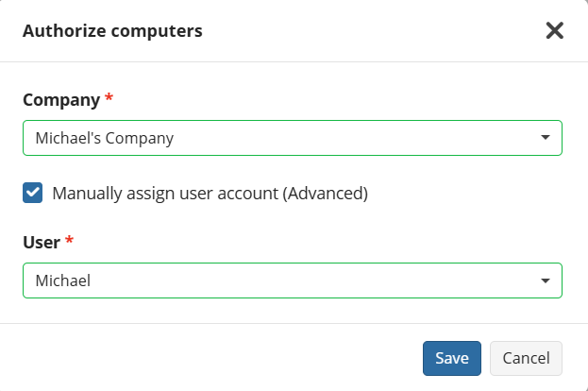Save the computer authorization
Image resolution: width=588 pixels, height=391 pixels.
[x=452, y=358]
